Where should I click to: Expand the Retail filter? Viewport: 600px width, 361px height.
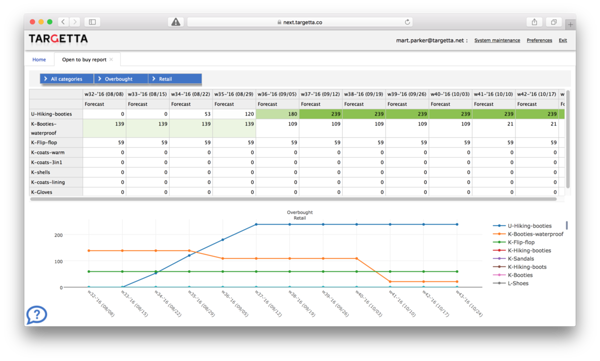coord(175,79)
